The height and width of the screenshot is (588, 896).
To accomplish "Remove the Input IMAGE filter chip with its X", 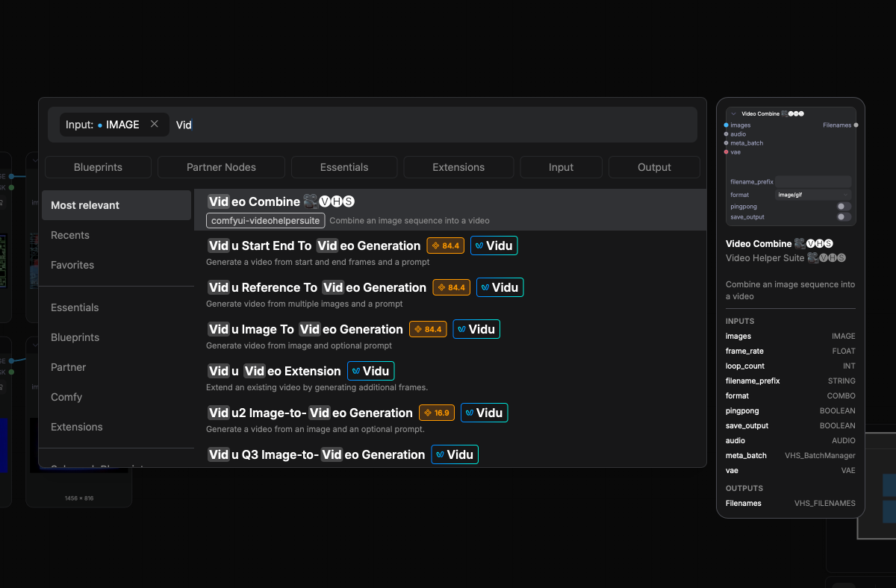I will coord(155,125).
